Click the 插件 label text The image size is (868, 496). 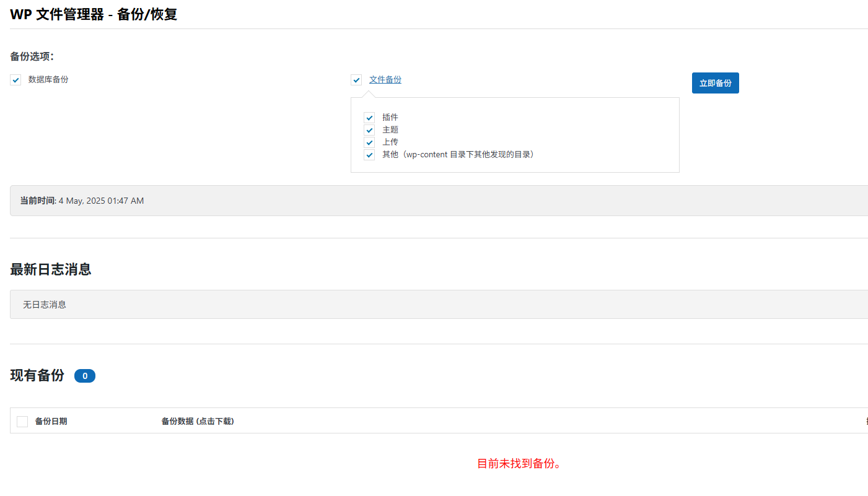[x=390, y=117]
